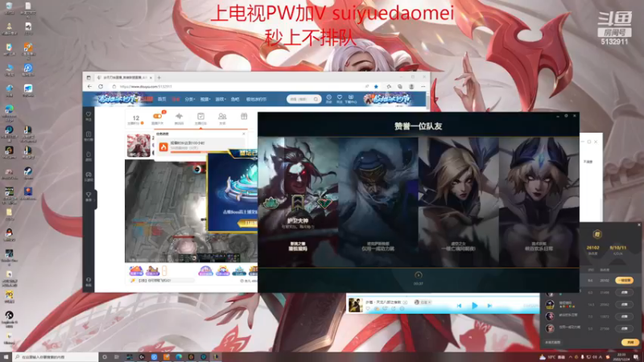Open the gift box icon tab

(244, 117)
